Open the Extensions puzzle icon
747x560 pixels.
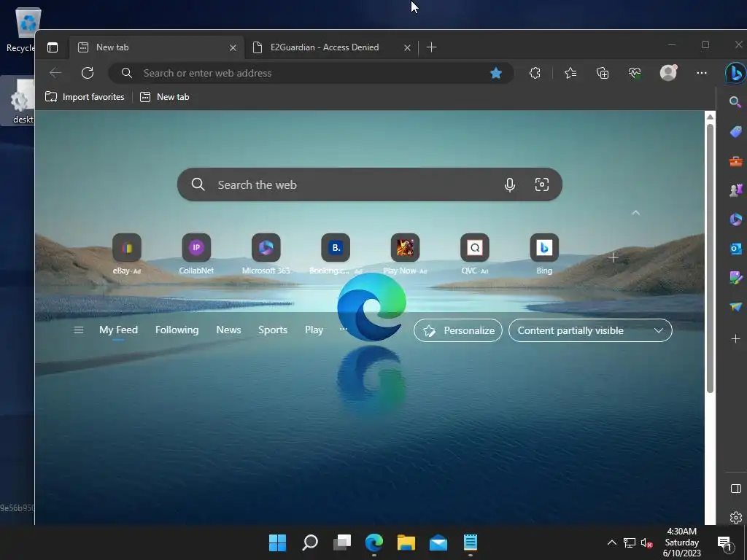tap(535, 73)
